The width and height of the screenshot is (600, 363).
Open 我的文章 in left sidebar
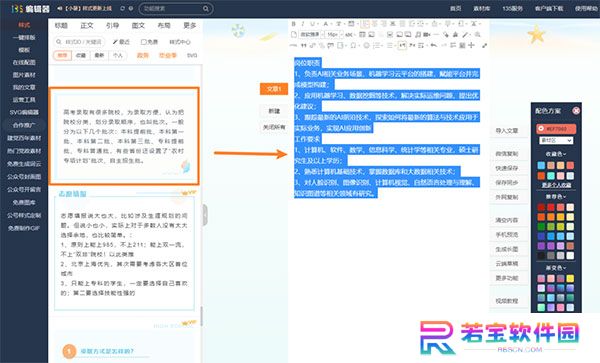[24, 88]
